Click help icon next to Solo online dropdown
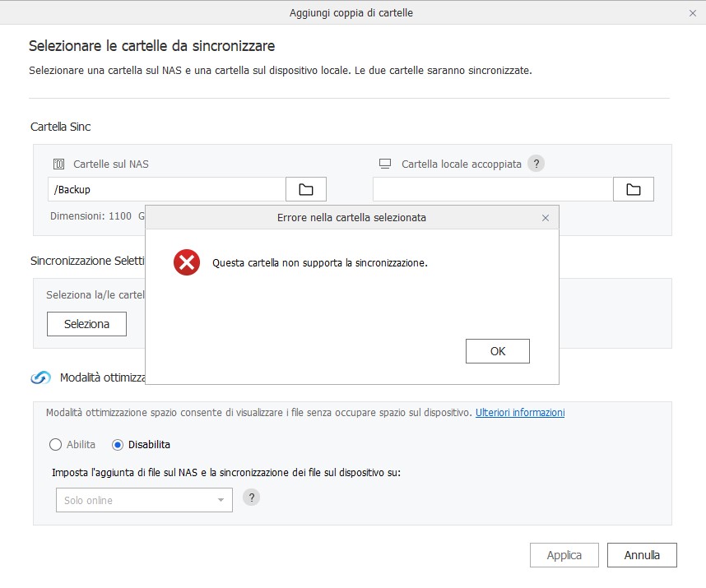The height and width of the screenshot is (588, 706). [x=252, y=498]
